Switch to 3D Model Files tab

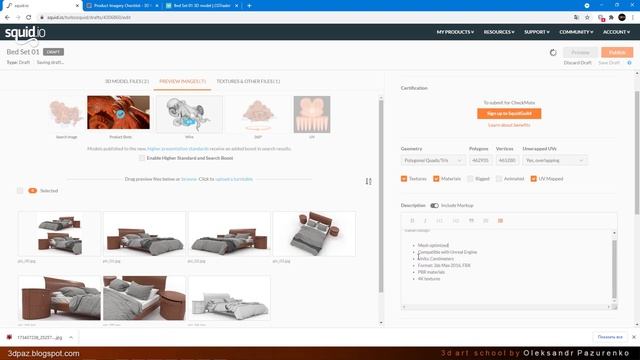click(x=127, y=81)
